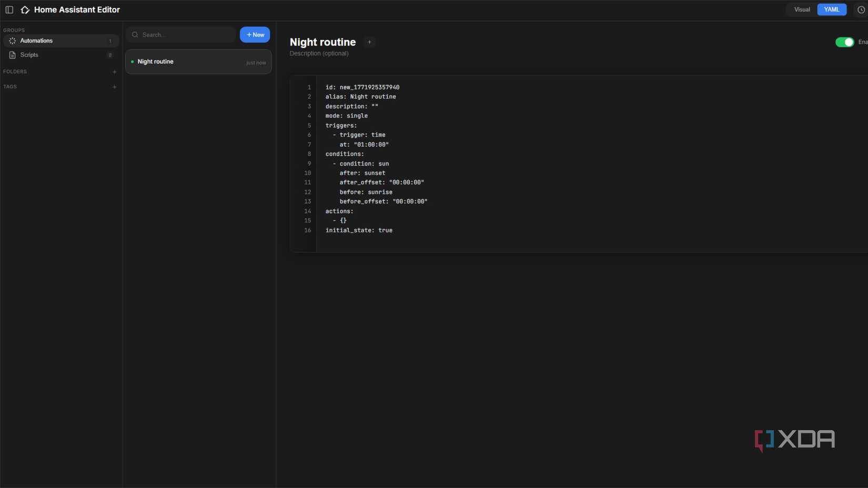Click the Scripts document icon
Screen dimensions: 868x488
(12, 55)
